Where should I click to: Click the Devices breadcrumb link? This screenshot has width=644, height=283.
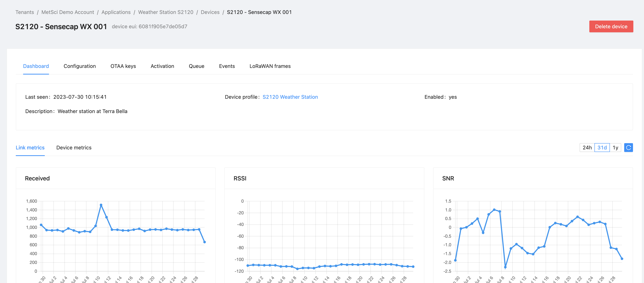[210, 12]
